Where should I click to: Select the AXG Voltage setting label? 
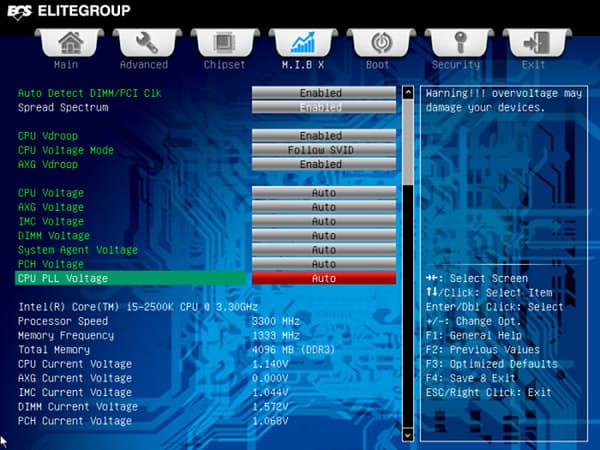(x=51, y=207)
